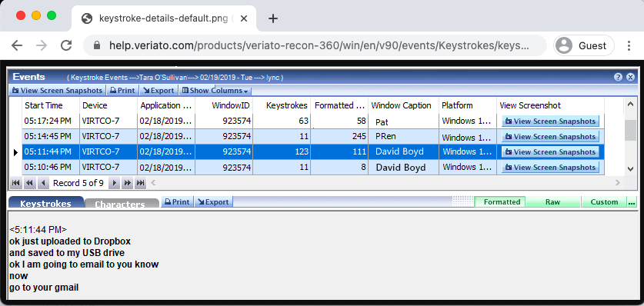
Task: Click the keystrokes value 123 cell
Action: (x=282, y=151)
